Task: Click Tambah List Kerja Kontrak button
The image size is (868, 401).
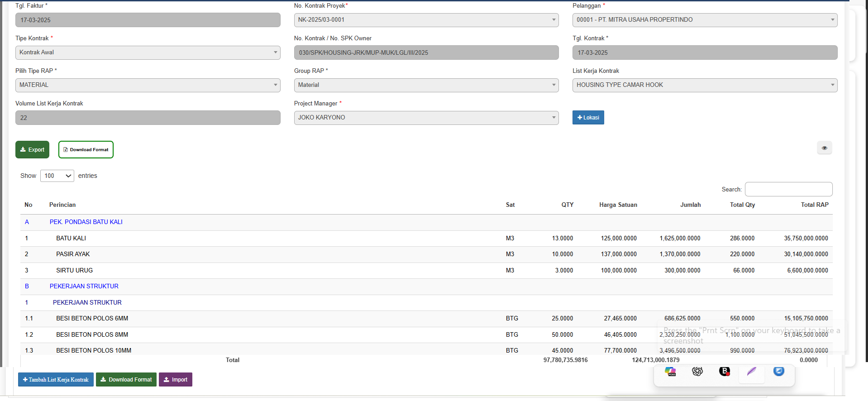Action: [x=56, y=380]
